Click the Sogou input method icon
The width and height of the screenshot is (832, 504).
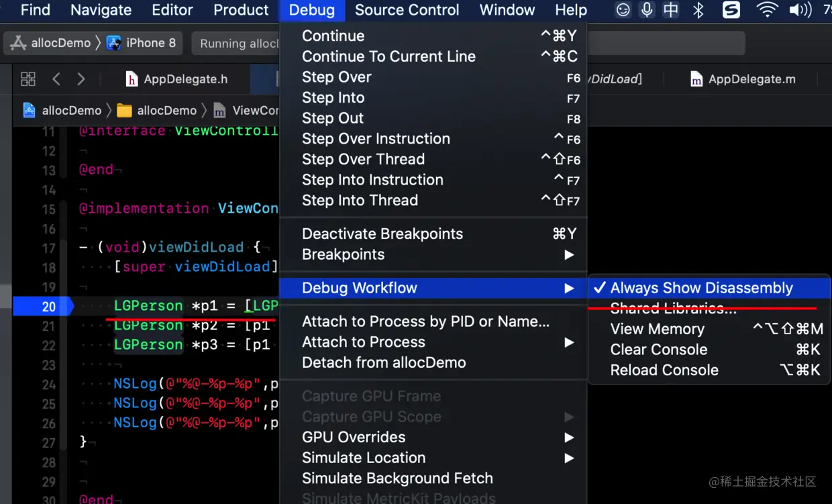(x=731, y=10)
